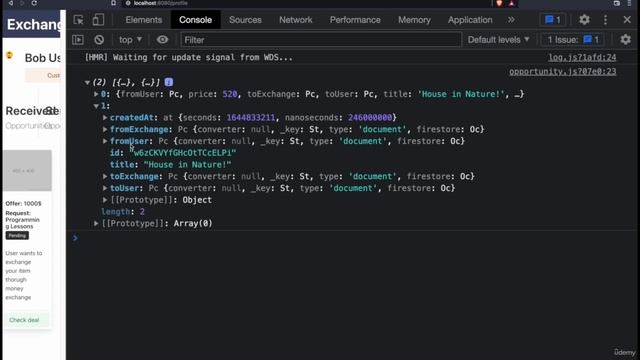The height and width of the screenshot is (360, 640).
Task: Open the top context dropdown
Action: [x=130, y=40]
